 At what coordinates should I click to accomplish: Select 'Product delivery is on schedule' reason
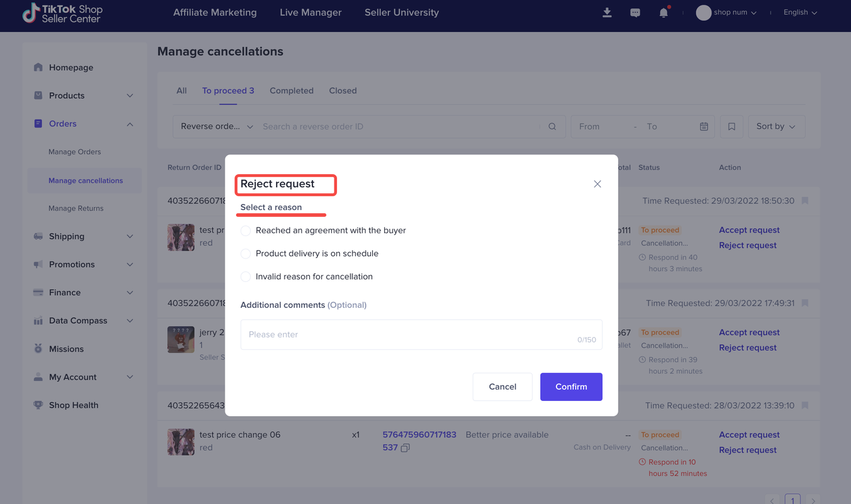point(246,254)
